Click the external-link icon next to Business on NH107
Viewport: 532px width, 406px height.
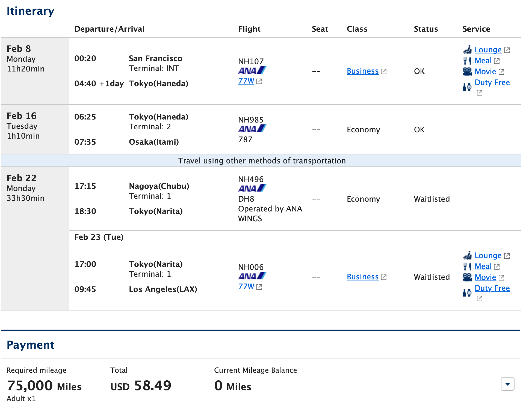[384, 71]
